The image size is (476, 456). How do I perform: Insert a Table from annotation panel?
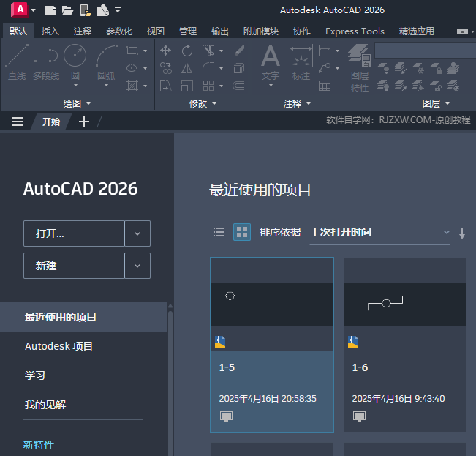(325, 86)
